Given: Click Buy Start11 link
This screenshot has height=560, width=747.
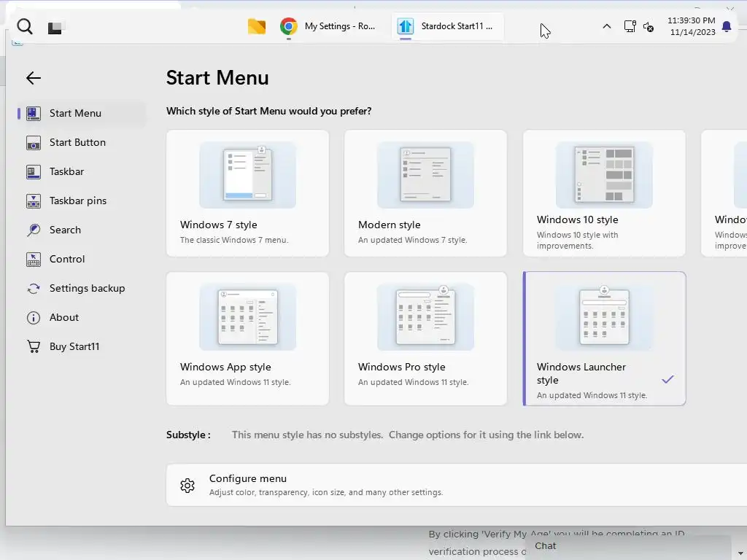Looking at the screenshot, I should (82, 346).
